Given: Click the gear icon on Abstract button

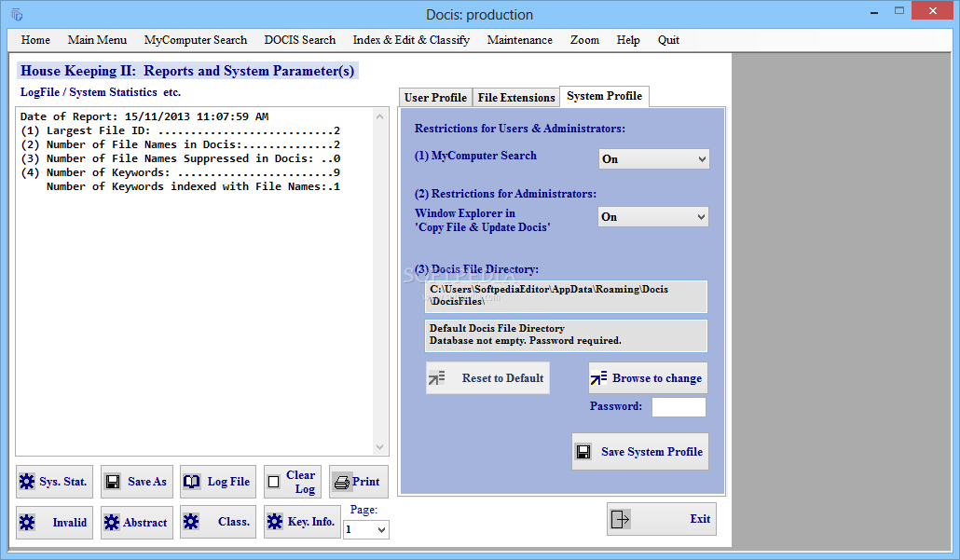Looking at the screenshot, I should coord(112,522).
